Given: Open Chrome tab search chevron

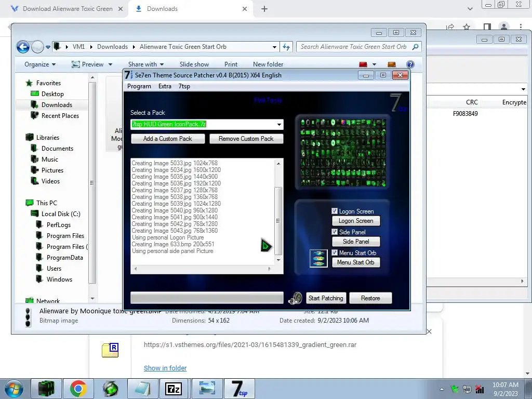Looking at the screenshot, I should (x=470, y=9).
